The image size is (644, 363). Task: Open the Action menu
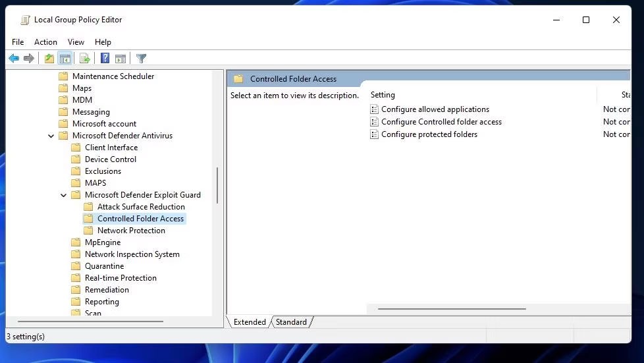click(x=46, y=42)
